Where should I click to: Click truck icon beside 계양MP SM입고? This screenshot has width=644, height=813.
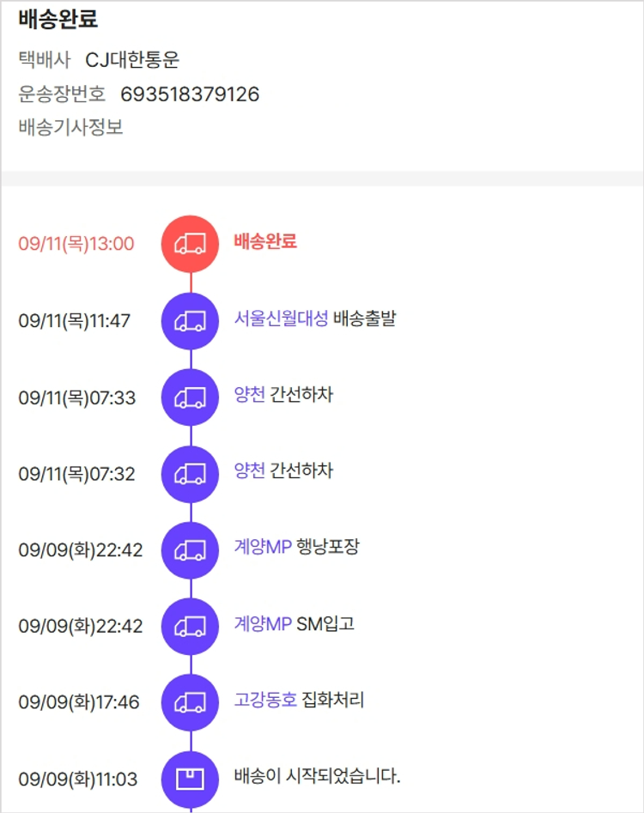(x=190, y=626)
